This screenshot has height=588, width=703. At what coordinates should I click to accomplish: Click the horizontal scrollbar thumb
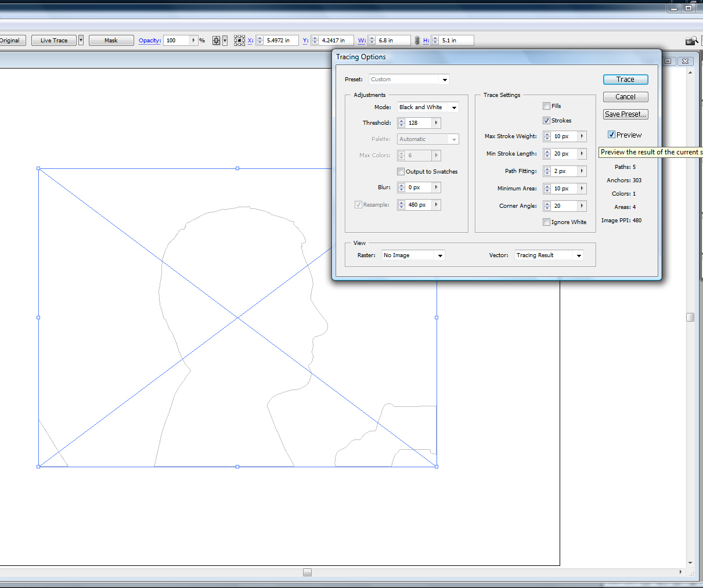308,572
